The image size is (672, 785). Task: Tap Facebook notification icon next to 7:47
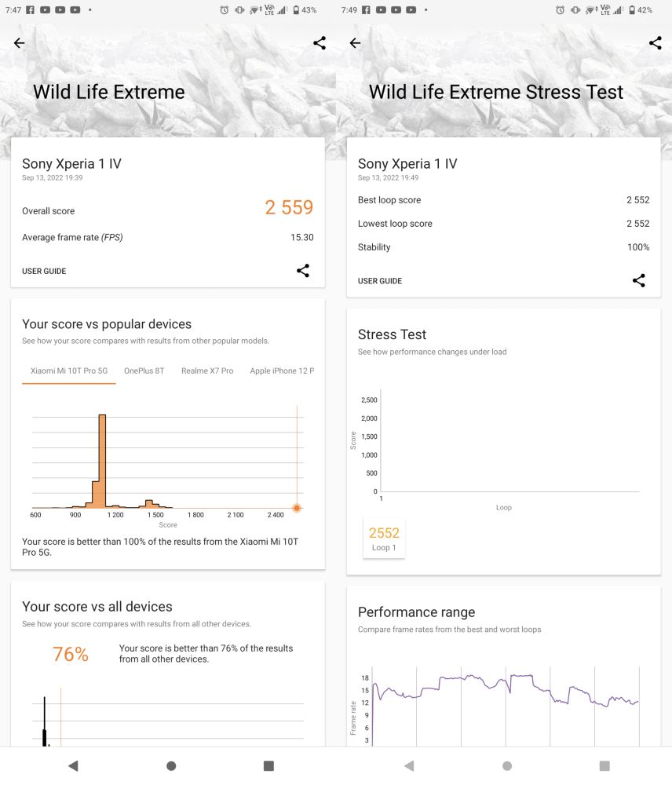click(x=31, y=9)
